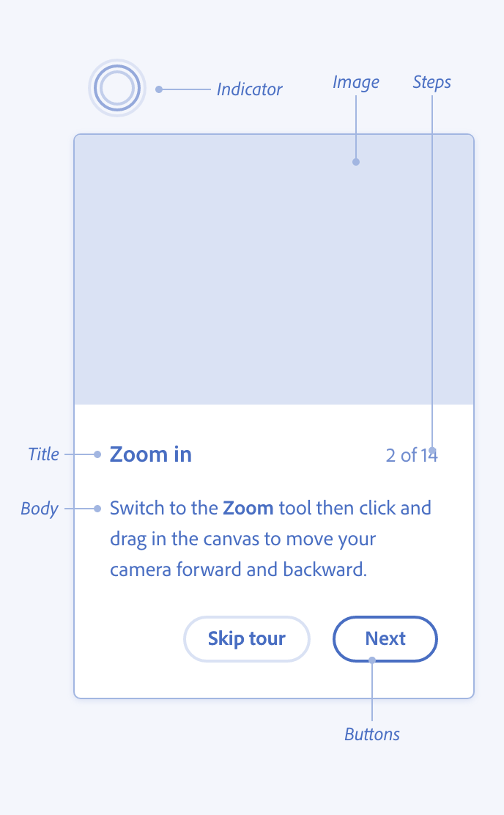Screen dimensions: 504x815
Task: Click the callout dot on the step counter
Action: (433, 451)
